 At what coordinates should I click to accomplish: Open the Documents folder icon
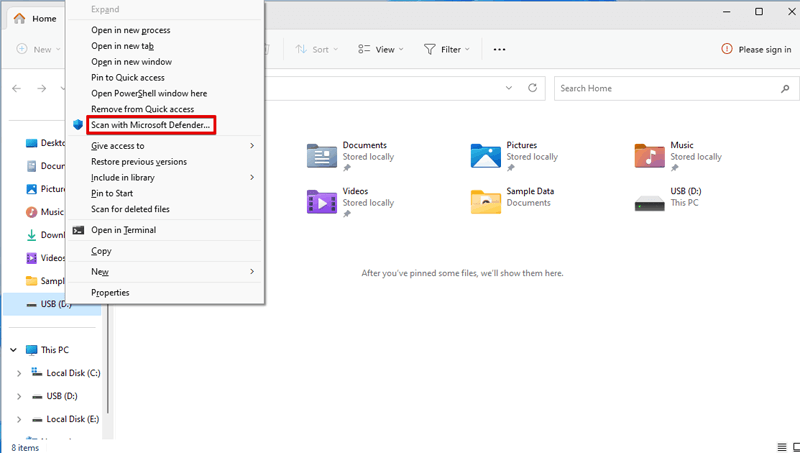tap(322, 155)
